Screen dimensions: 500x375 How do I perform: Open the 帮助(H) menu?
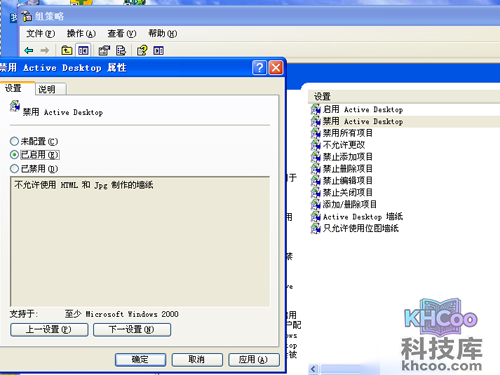[x=163, y=34]
